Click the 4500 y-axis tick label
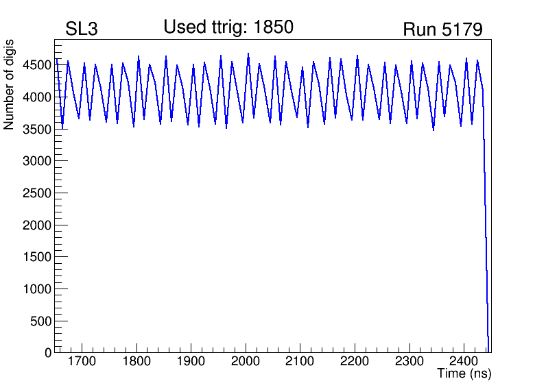 [36, 65]
